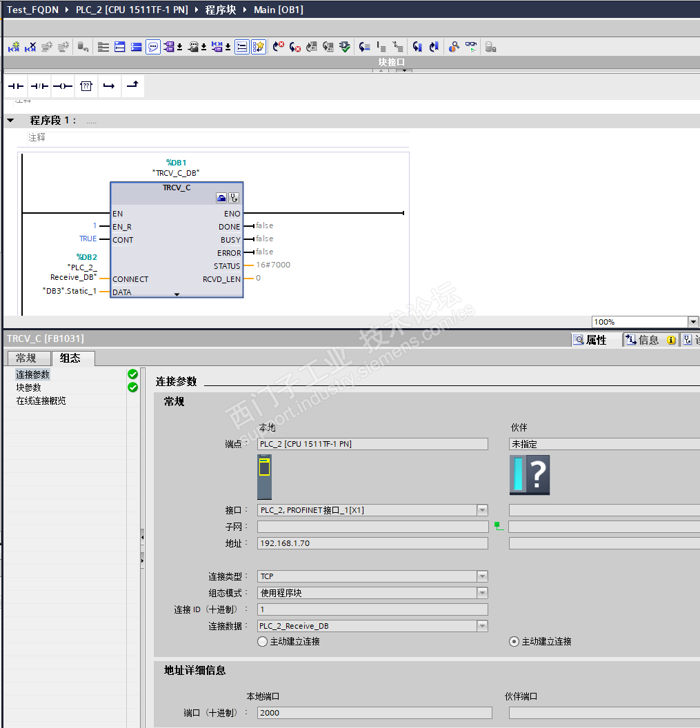700x728 pixels.
Task: Insert normally closed contact from favorites
Action: (39, 86)
